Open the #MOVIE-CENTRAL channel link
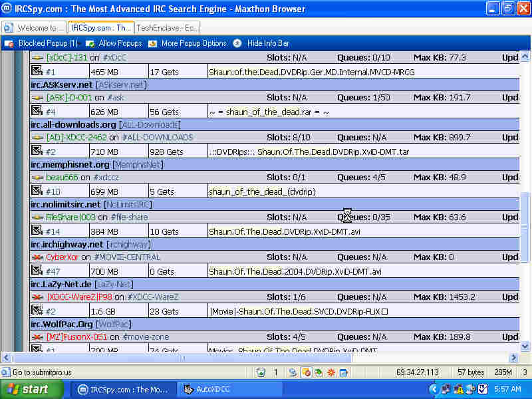 coord(126,257)
